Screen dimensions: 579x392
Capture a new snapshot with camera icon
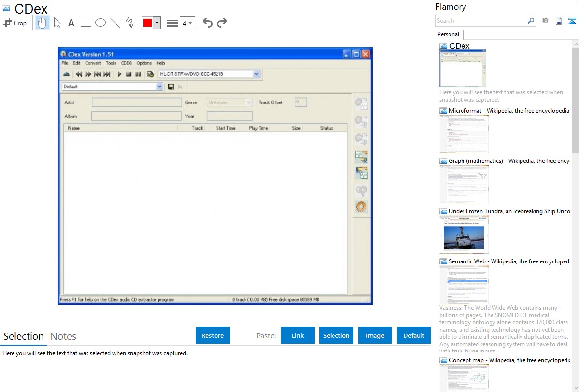(545, 21)
